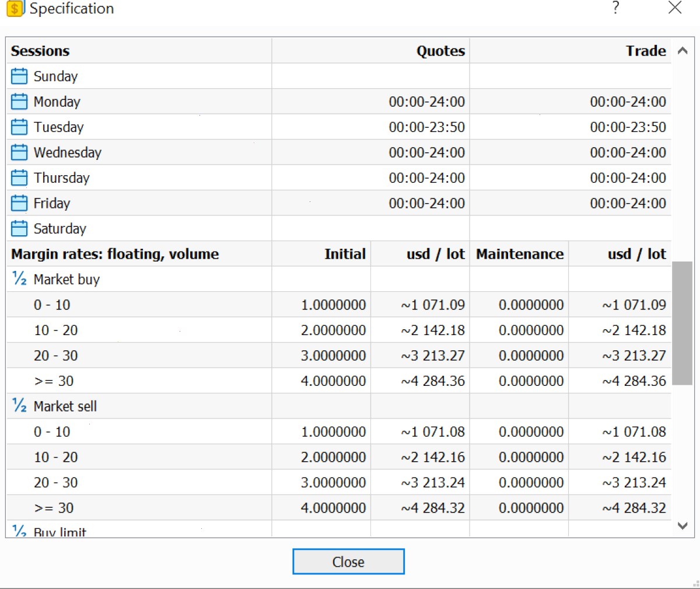This screenshot has width=700, height=589.
Task: Select the Buy limit row label
Action: tap(60, 532)
